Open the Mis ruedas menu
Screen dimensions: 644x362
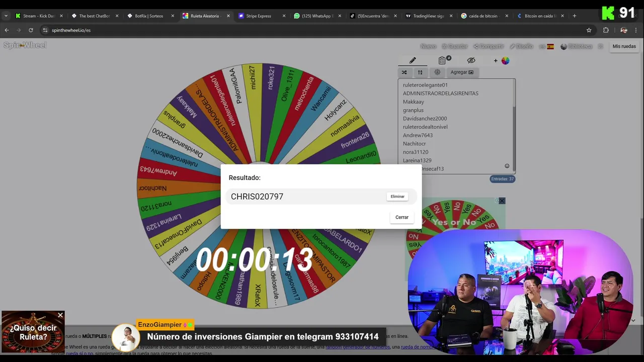624,46
